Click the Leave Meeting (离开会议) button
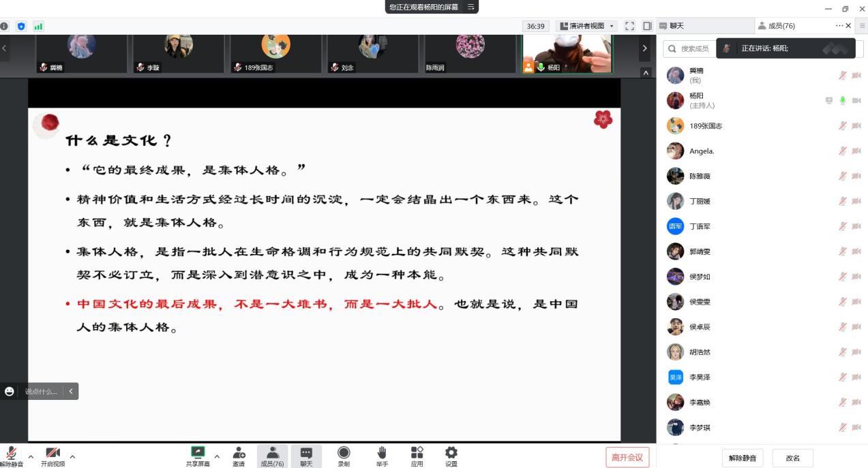 pos(627,457)
